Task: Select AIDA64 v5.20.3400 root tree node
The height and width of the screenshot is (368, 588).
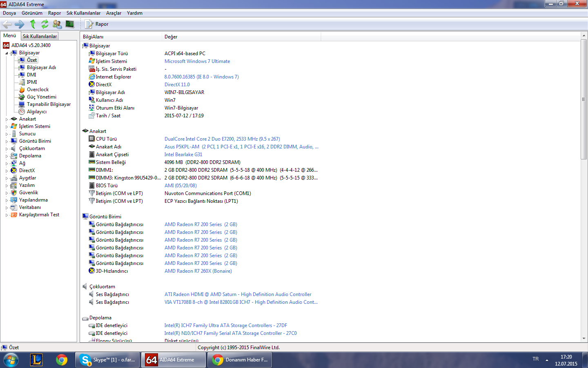Action: 31,45
